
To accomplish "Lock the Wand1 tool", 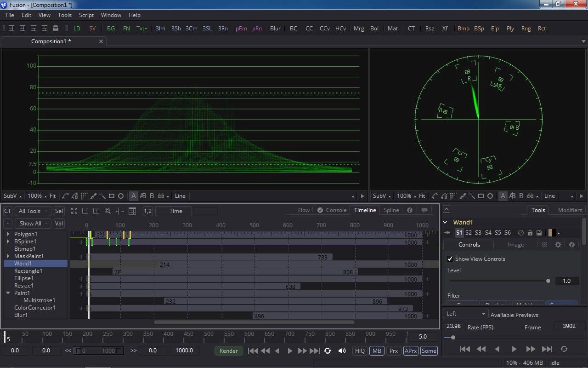I will pos(530,233).
